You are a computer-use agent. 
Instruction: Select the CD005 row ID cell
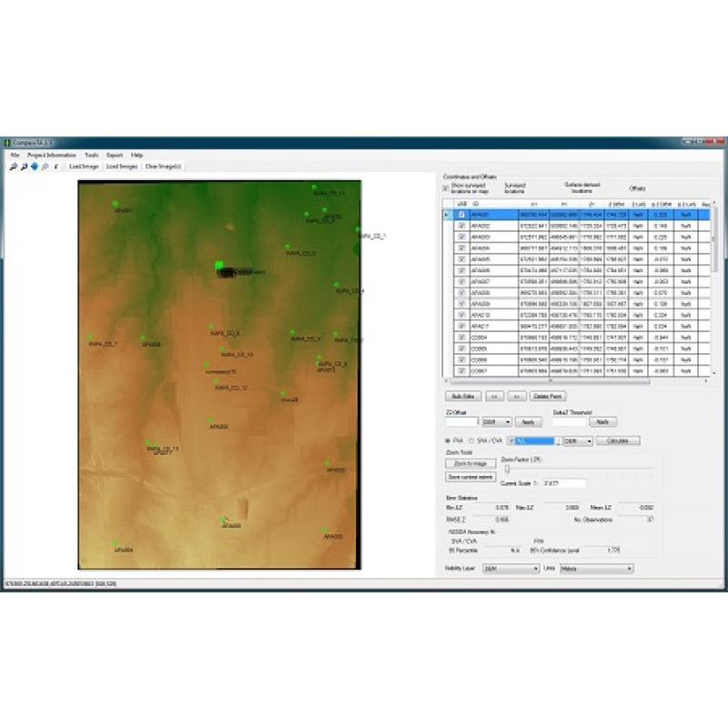point(494,349)
